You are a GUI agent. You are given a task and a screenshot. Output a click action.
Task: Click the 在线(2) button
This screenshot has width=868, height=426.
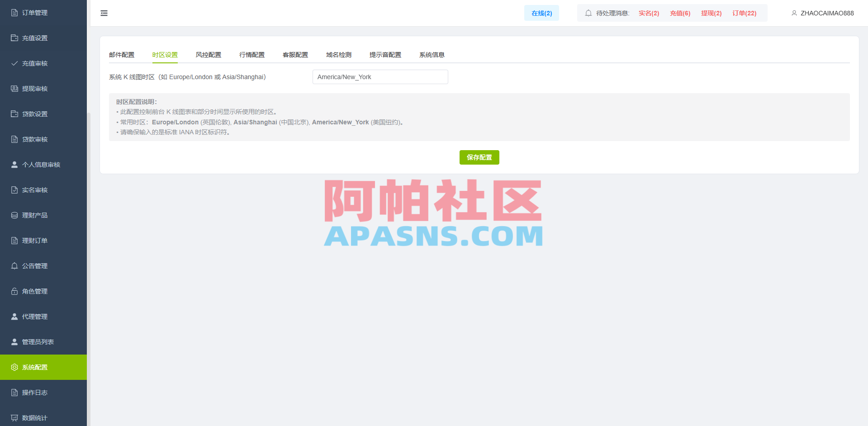[541, 13]
